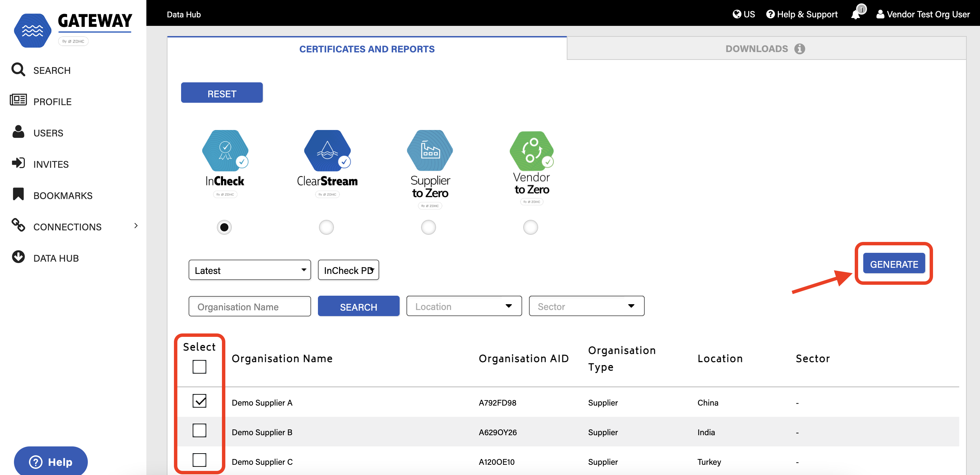
Task: Click the Gateway hexagon wave logo
Action: (32, 30)
